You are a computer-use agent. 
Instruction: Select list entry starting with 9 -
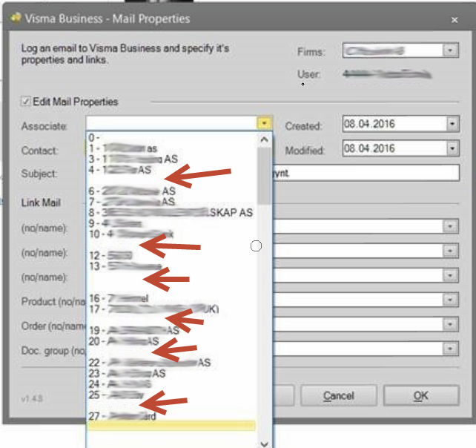(172, 223)
